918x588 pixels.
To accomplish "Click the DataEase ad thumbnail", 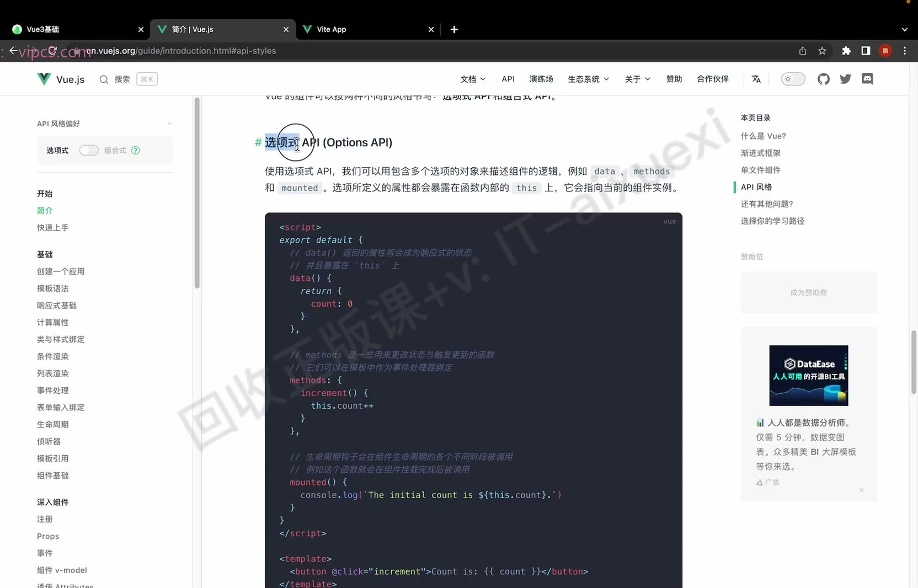I will click(809, 376).
